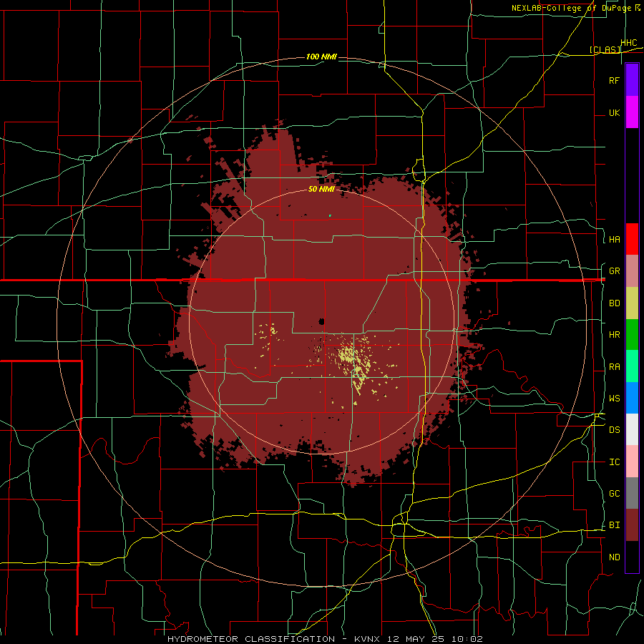Click the NEXLAB-College of DuPage watermark text
644x644 pixels.
(572, 8)
